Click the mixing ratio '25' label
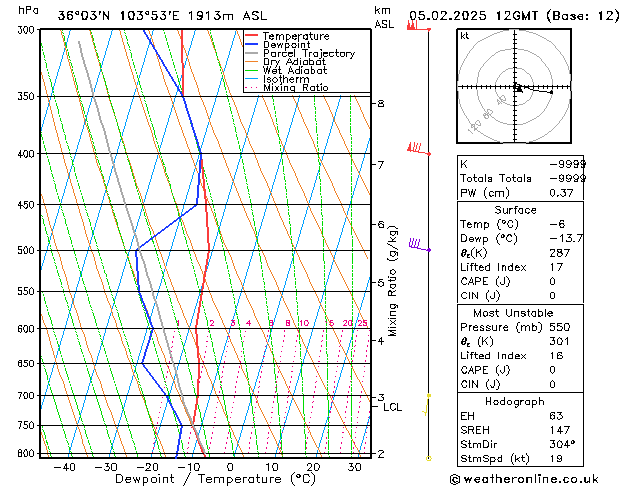629x486 pixels. click(x=362, y=323)
